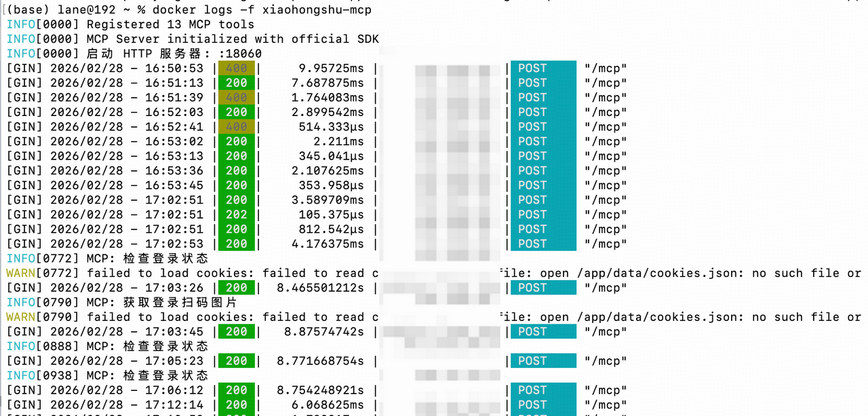Click 'MCP Server initialized with official SDK' line

[x=233, y=39]
